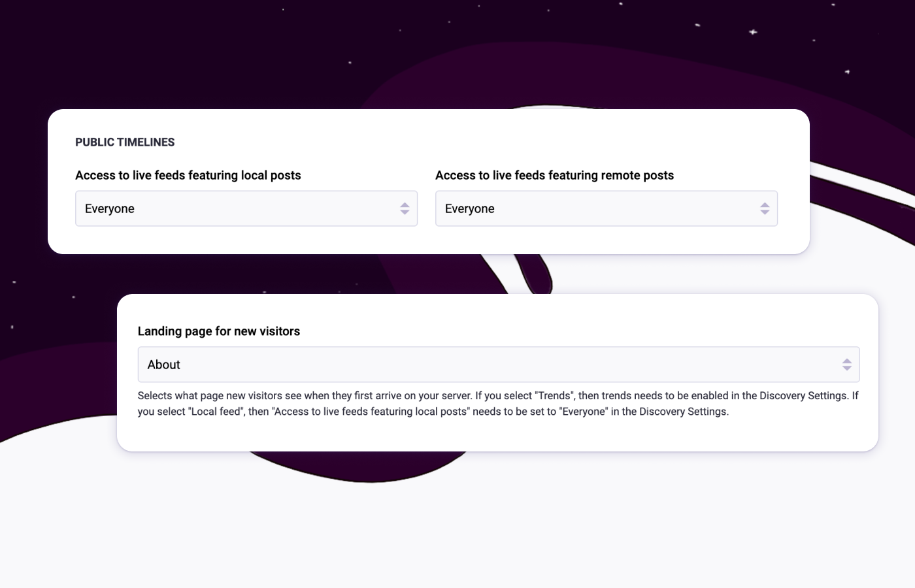Click the help text mentioning Discovery Settings
The image size is (915, 588).
[498, 403]
